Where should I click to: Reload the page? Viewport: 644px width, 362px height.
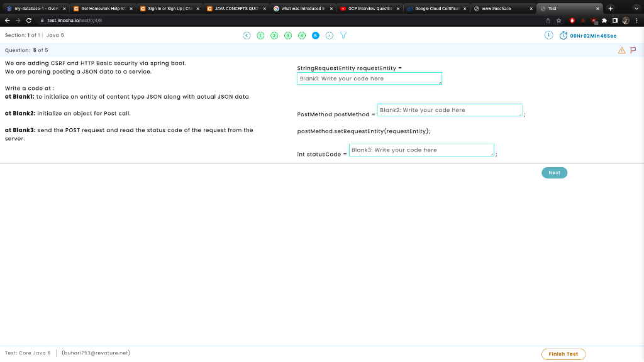click(29, 20)
